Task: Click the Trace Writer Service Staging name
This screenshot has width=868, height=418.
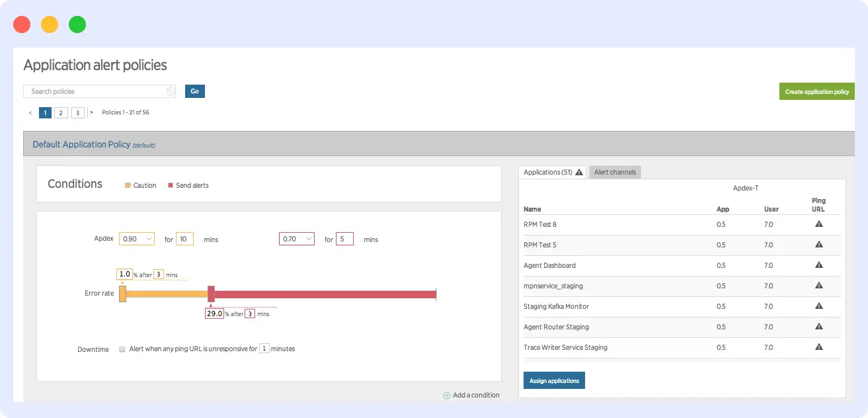Action: point(565,347)
